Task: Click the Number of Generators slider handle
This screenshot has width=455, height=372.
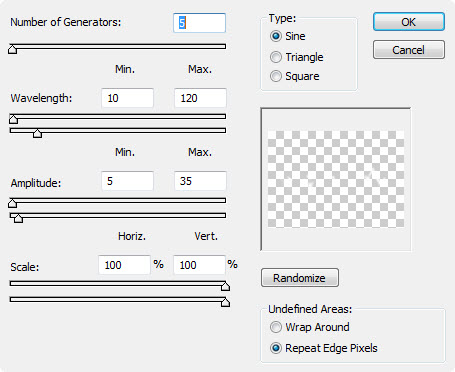Action: (12, 49)
